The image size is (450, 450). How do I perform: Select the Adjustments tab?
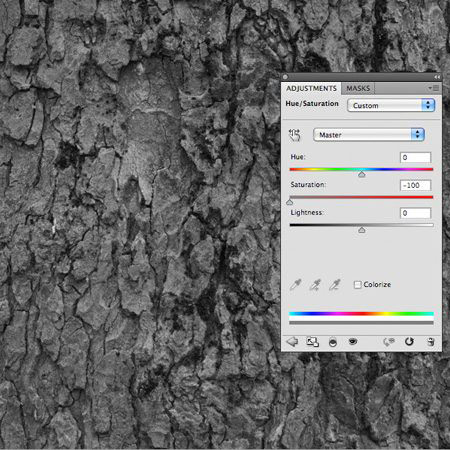pyautogui.click(x=311, y=88)
